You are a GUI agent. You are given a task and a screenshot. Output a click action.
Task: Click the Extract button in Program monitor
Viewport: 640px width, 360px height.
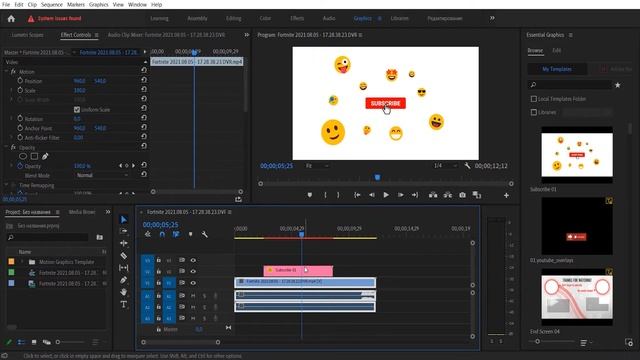coord(448,195)
